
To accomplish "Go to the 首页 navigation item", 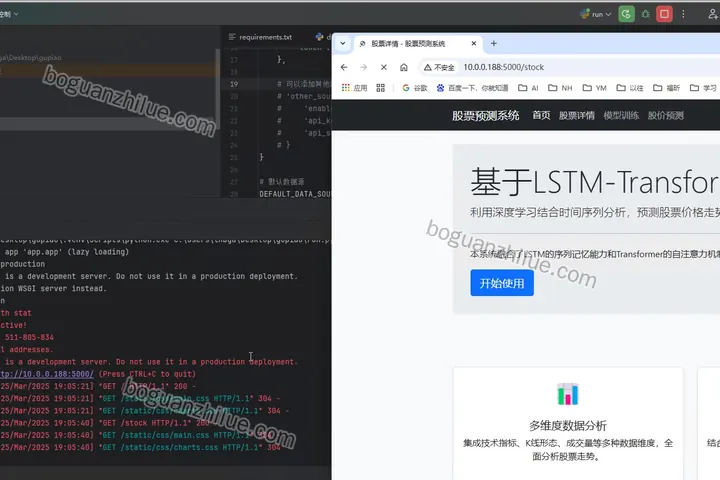I will click(x=541, y=115).
